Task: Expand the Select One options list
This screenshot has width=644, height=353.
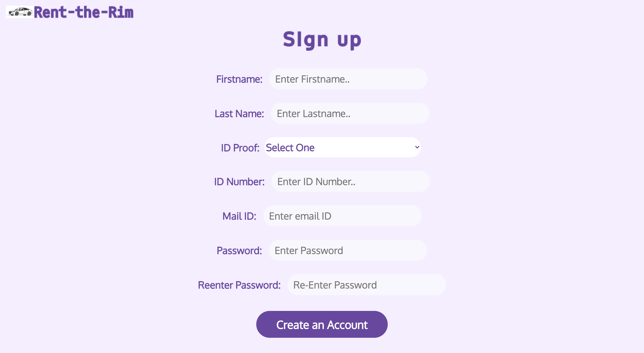Action: (342, 148)
